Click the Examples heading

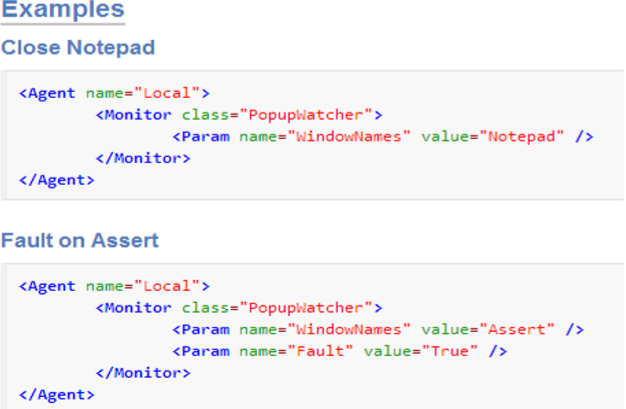[63, 10]
